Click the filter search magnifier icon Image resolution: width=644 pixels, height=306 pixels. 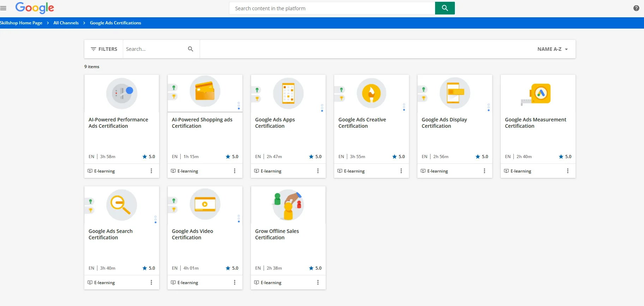click(x=191, y=49)
